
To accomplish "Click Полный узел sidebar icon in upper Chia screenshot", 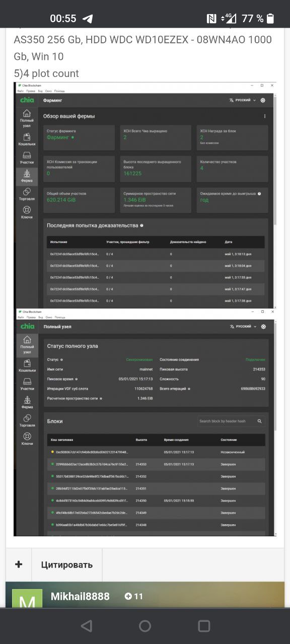I will (x=27, y=117).
